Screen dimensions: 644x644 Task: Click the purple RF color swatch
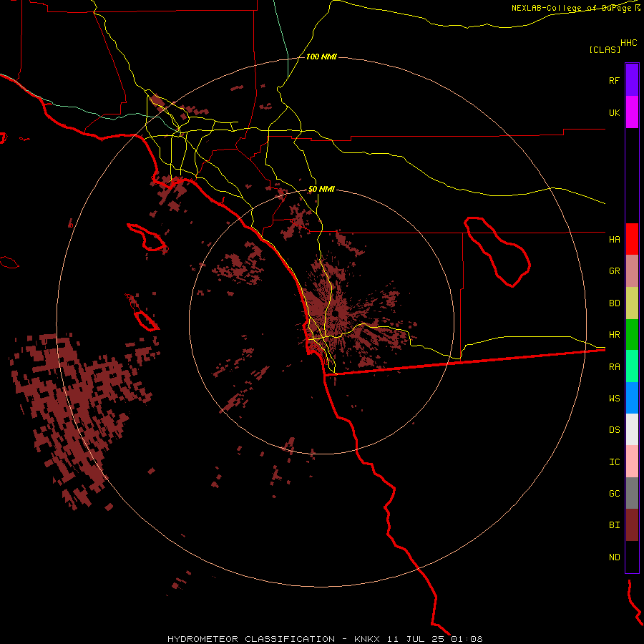tap(632, 80)
